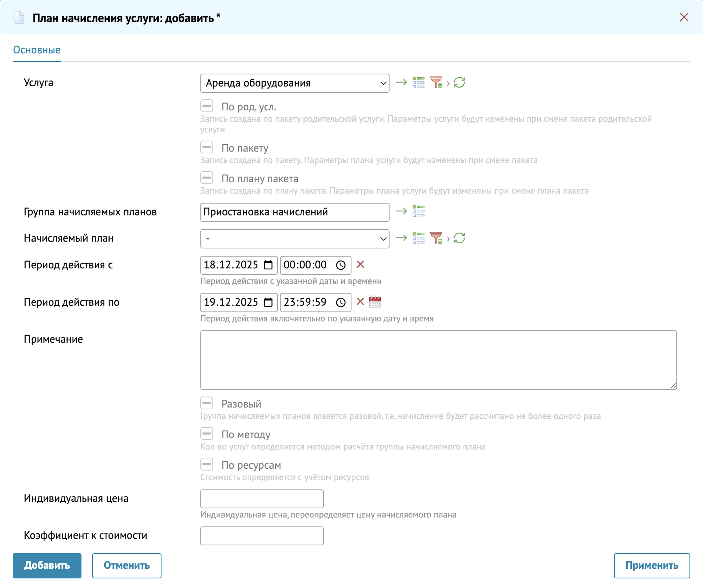The image size is (703, 588).
Task: Open the list icon beside Услуга dropdown
Action: point(418,82)
